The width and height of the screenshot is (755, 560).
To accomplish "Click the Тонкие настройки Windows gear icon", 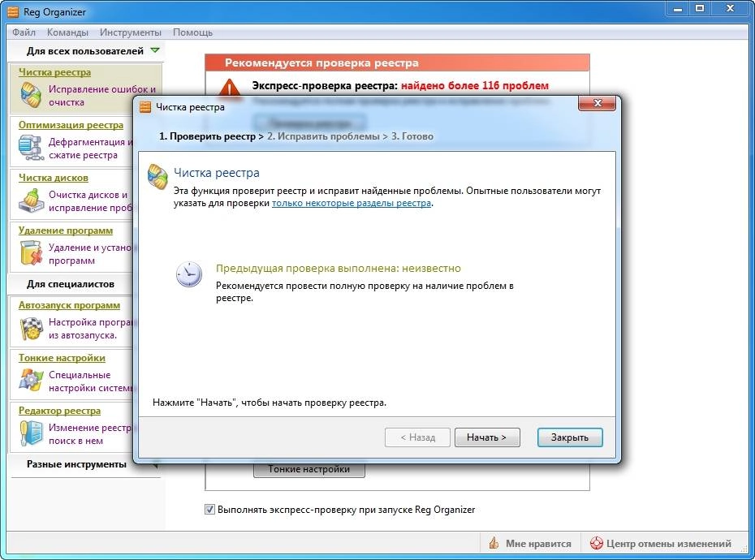I will [31, 380].
